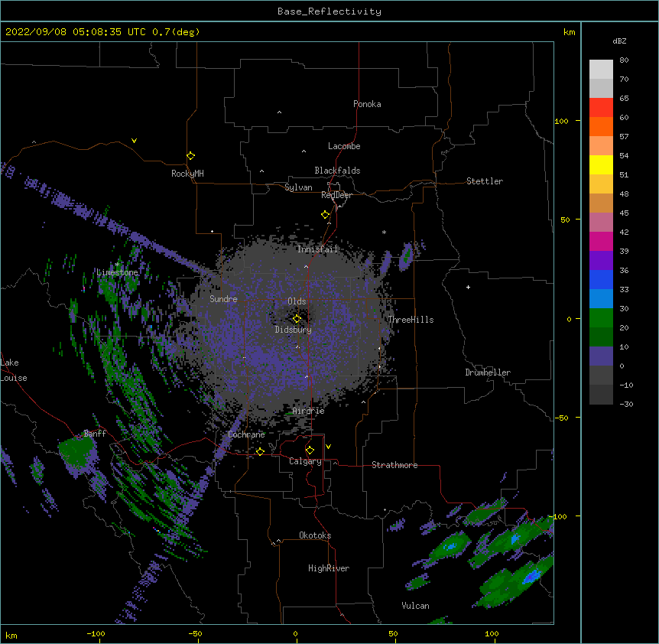This screenshot has height=644, width=659.
Task: Click the green echo blob beside Banff
Action: coord(78,452)
